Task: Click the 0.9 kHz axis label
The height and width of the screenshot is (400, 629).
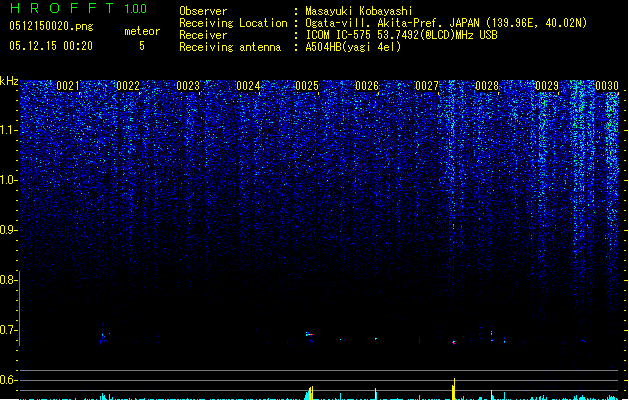Action: pos(8,230)
